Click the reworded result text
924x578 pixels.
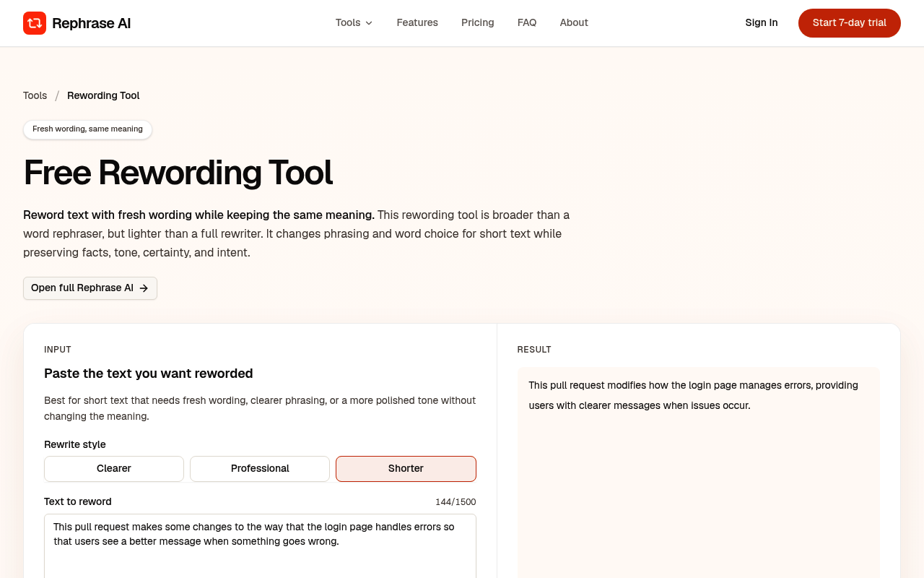(693, 395)
